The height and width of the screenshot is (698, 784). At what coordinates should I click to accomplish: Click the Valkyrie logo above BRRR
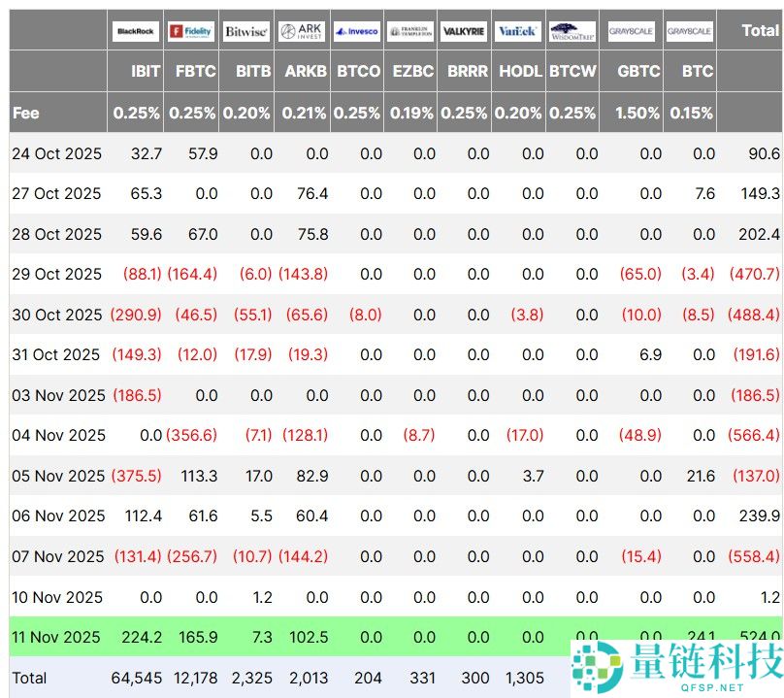click(x=464, y=30)
